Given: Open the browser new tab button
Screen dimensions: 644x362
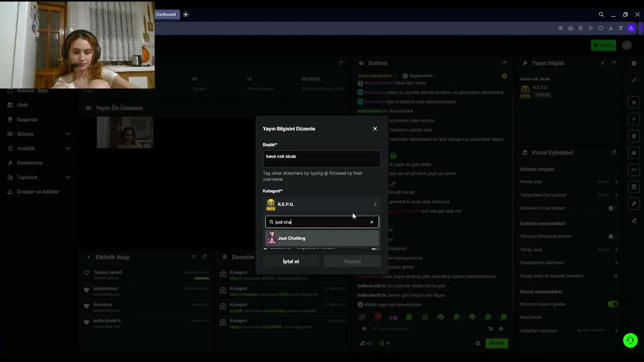Looking at the screenshot, I should coord(186,15).
